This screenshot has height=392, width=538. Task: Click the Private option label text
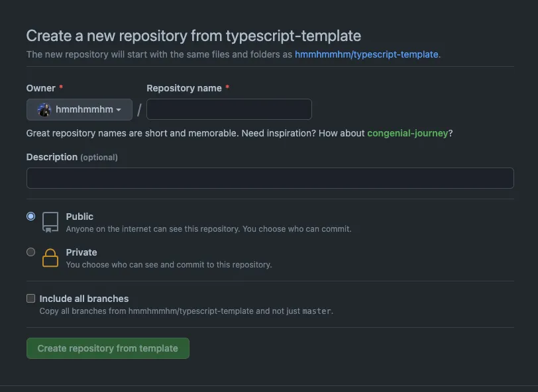[x=81, y=252]
